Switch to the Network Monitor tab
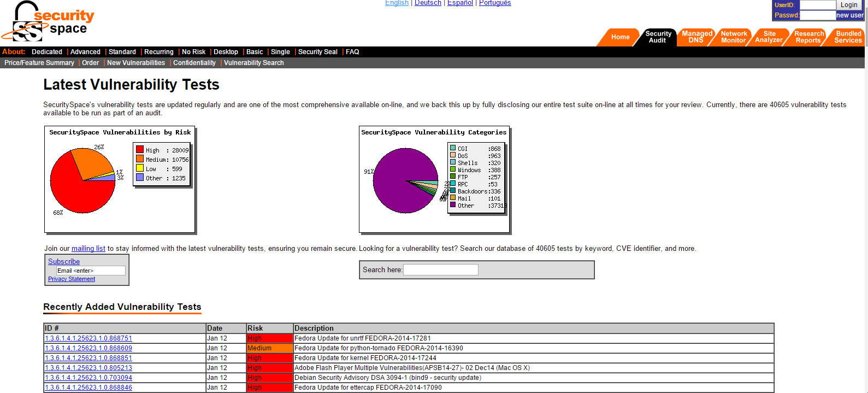Image resolution: width=868 pixels, height=393 pixels. click(733, 37)
